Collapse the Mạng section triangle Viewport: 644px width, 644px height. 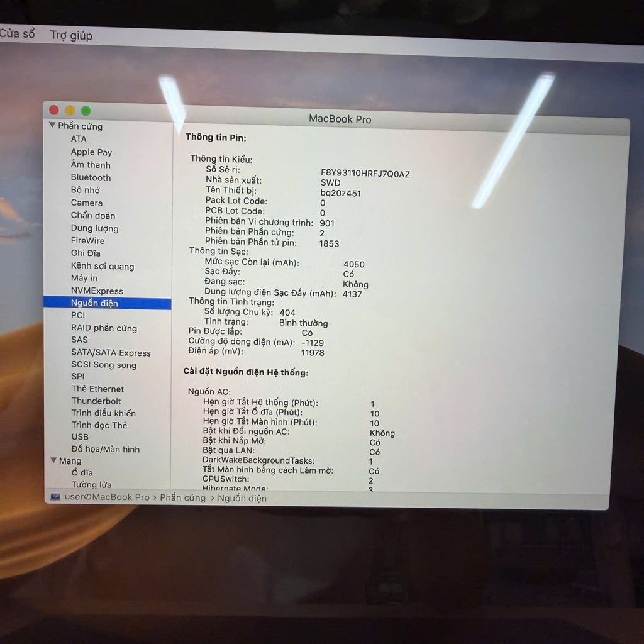click(x=53, y=460)
